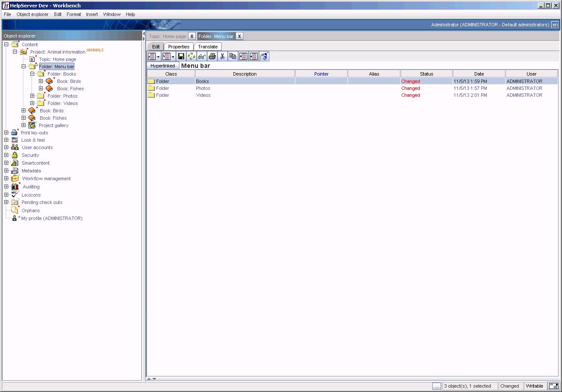
Task: Click the '...' button in status bar
Action: (437, 386)
